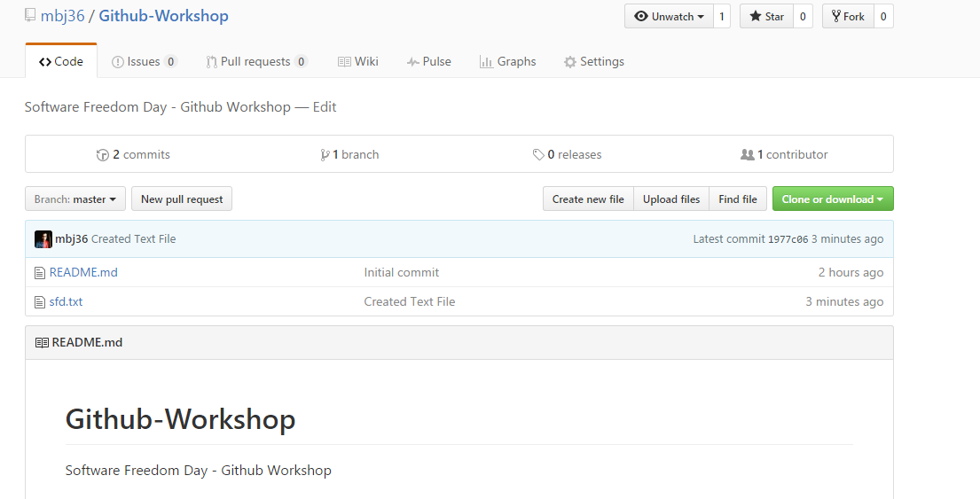Click the '2 hours ago' timestamp for README.md
Viewport: 980px width, 499px height.
coord(851,272)
